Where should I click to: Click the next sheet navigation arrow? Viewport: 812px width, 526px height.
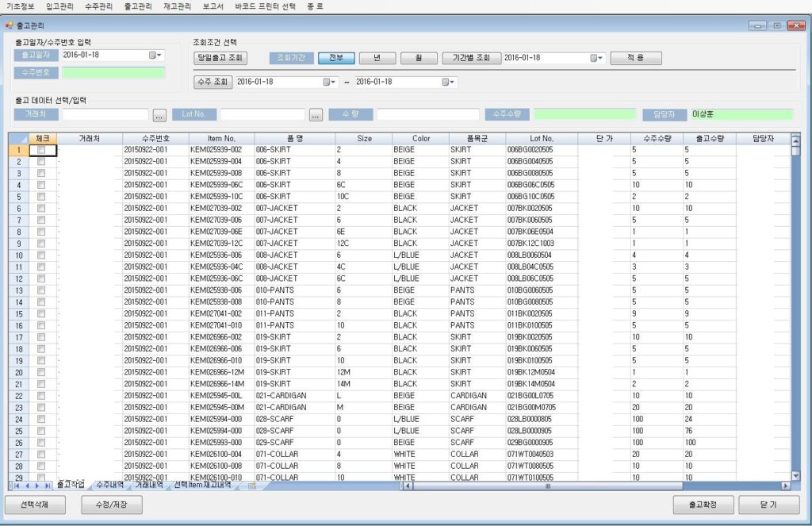(x=36, y=486)
